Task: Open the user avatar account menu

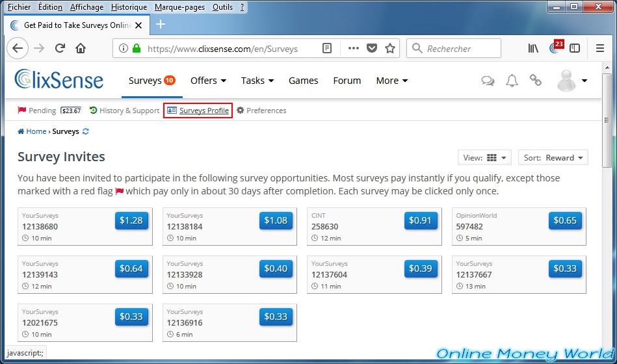Action: coord(573,81)
